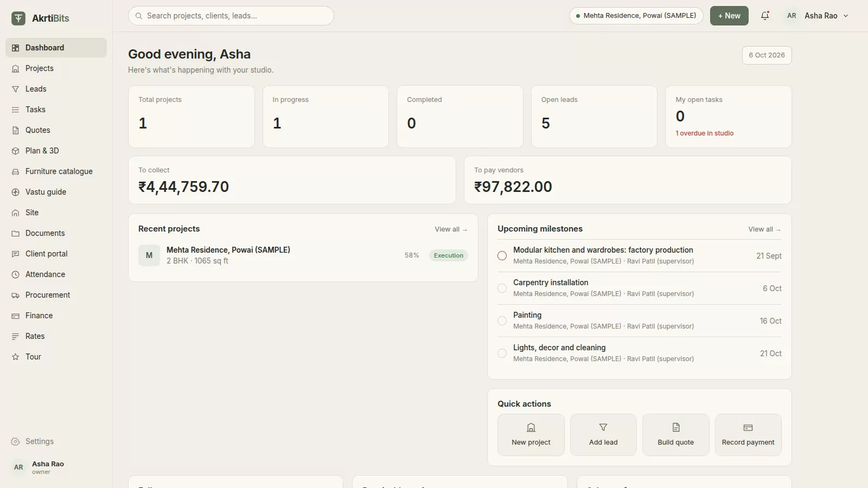
Task: Click the New project building icon
Action: [x=531, y=427]
